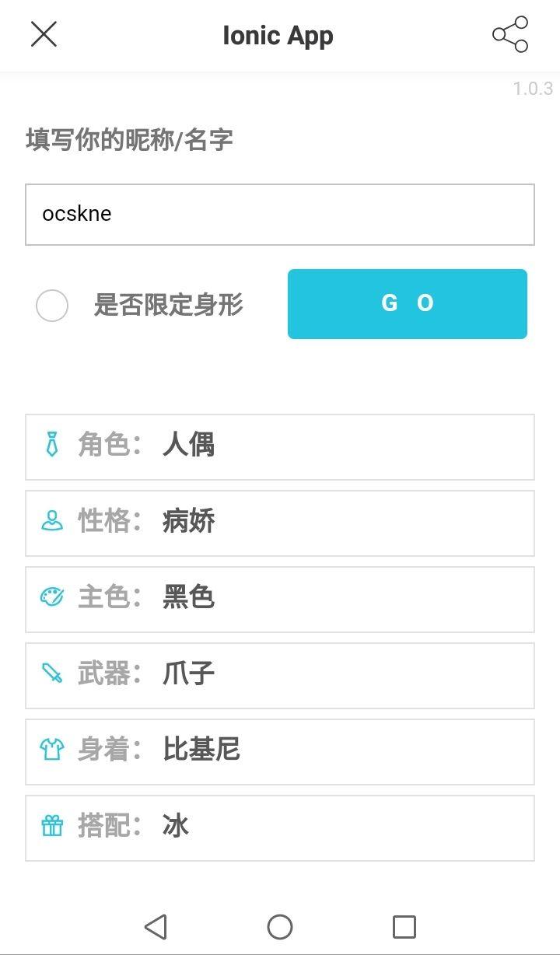560x955 pixels.
Task: Tap the gift icon beside 搭配
Action: coord(52,826)
